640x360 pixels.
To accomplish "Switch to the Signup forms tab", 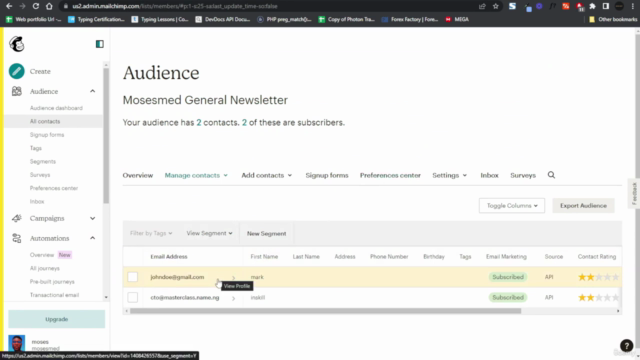I will [x=327, y=175].
